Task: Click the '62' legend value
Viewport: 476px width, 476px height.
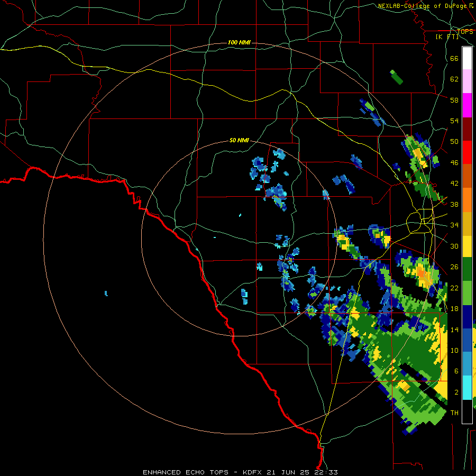Action: tap(454, 79)
